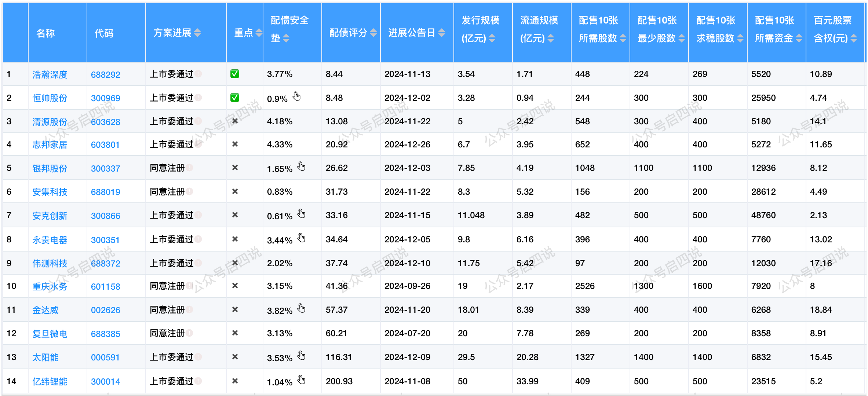Screen dimensions: 868x396
Task: Sort by 进展公告日 column arrows
Action: pyautogui.click(x=442, y=33)
